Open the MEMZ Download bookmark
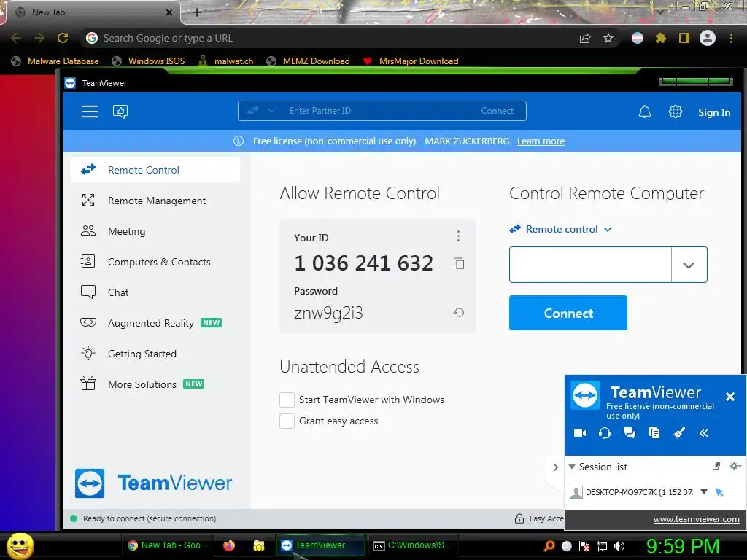The width and height of the screenshot is (747, 560). point(309,61)
